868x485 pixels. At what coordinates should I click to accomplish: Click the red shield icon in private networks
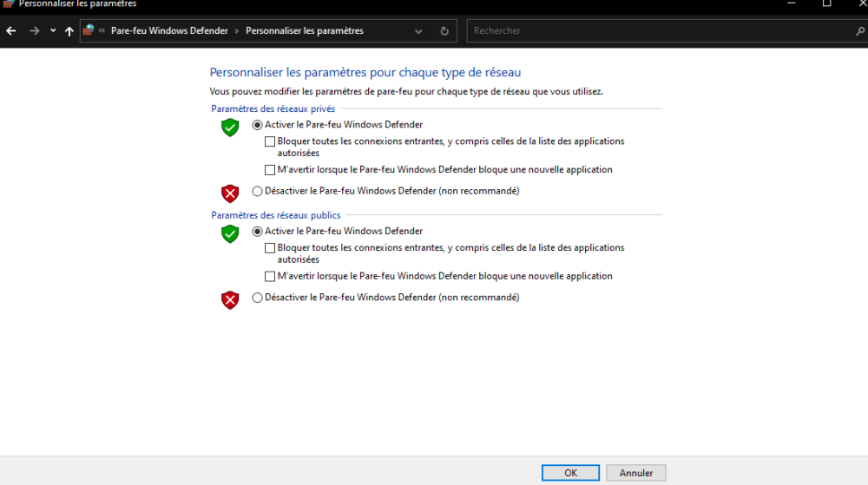point(230,193)
